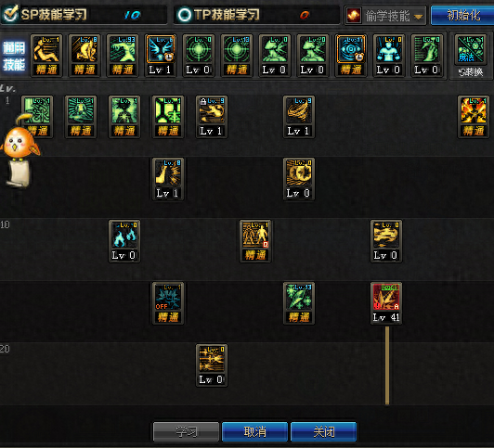Viewport: 494px width, 448px height.
Task: Open the 偷学技能 dropdown
Action: point(385,15)
